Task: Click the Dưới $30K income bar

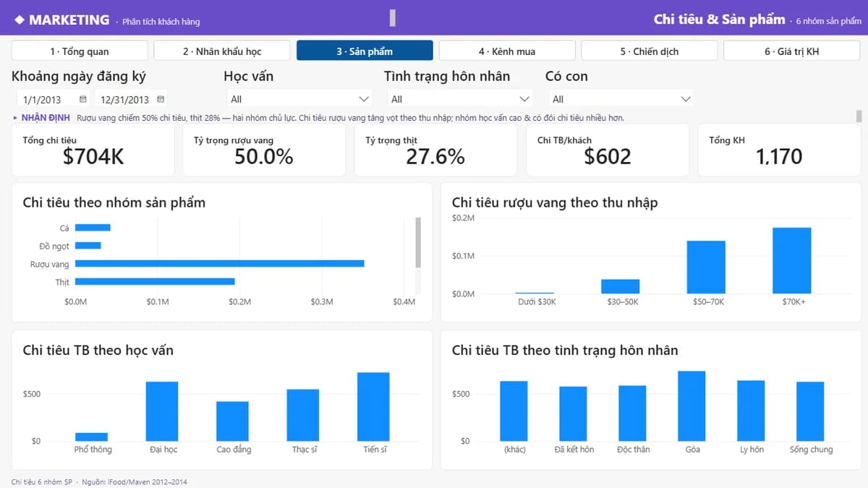Action: pos(535,293)
